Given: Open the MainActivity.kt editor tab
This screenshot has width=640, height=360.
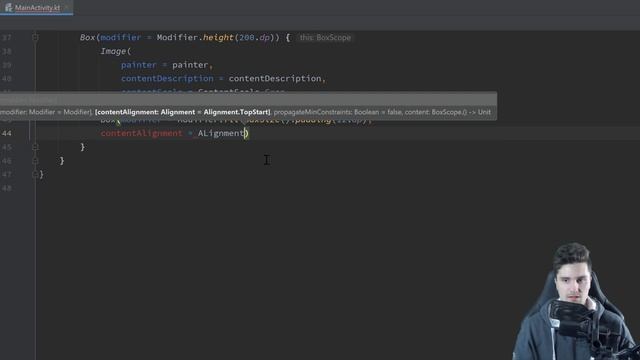Looking at the screenshot, I should [x=36, y=8].
